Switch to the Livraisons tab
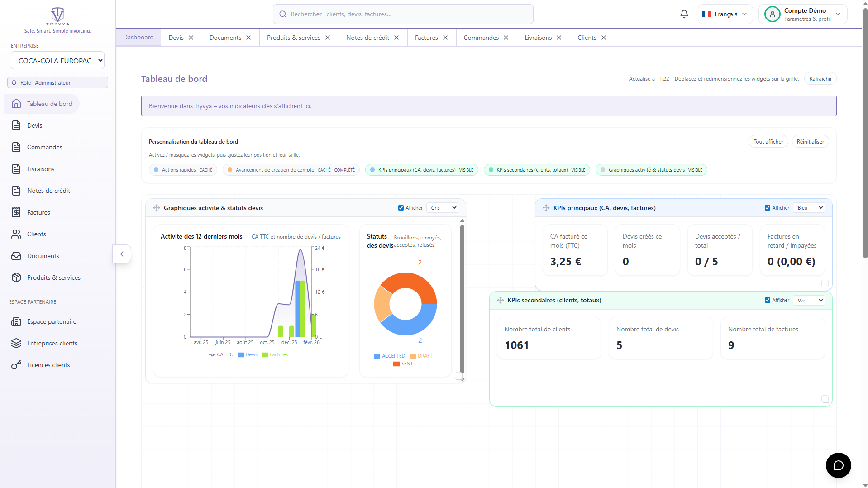868x488 pixels. point(538,38)
